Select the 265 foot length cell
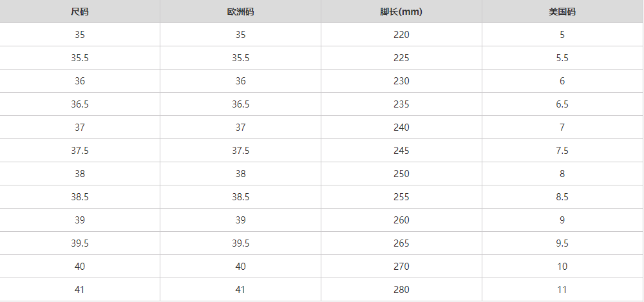 pos(401,243)
